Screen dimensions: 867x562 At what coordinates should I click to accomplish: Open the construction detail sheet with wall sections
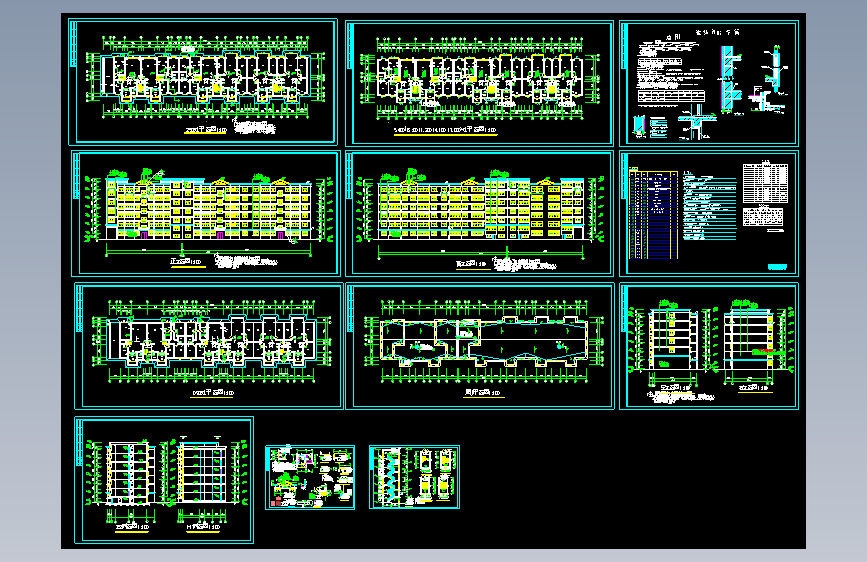tap(709, 84)
